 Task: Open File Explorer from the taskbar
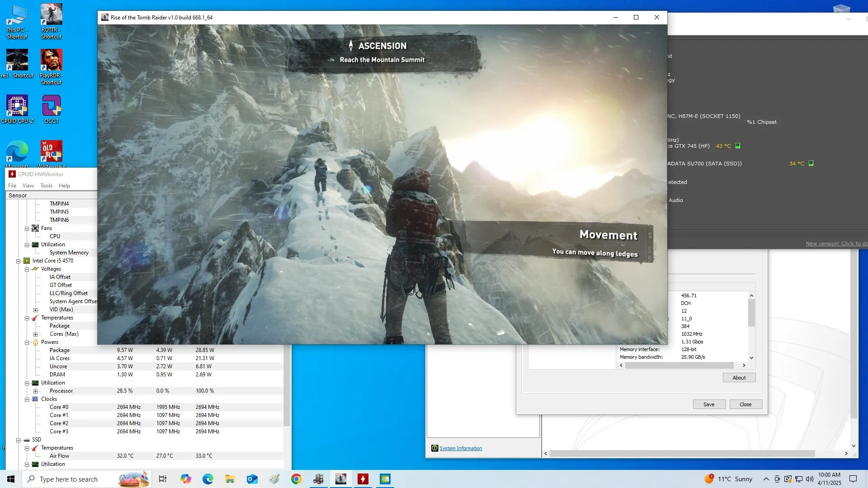click(x=230, y=479)
